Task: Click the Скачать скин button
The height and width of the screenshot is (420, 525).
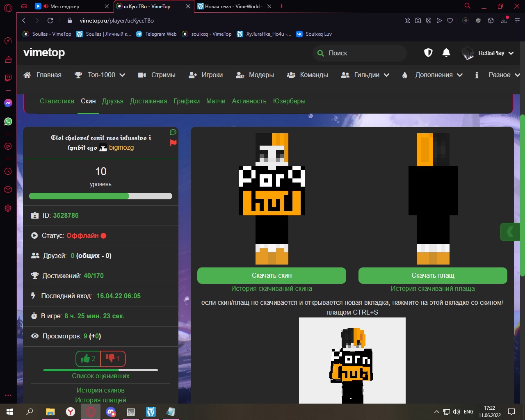Action: click(272, 276)
